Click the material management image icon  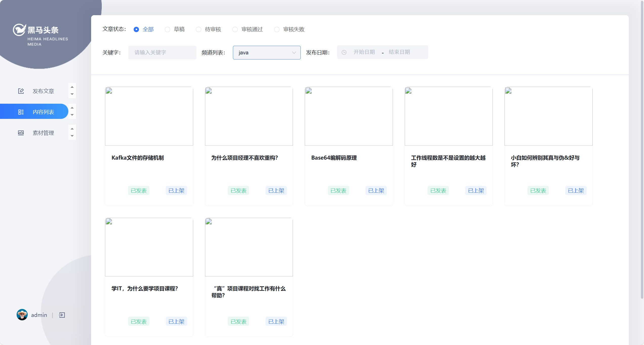tap(21, 133)
